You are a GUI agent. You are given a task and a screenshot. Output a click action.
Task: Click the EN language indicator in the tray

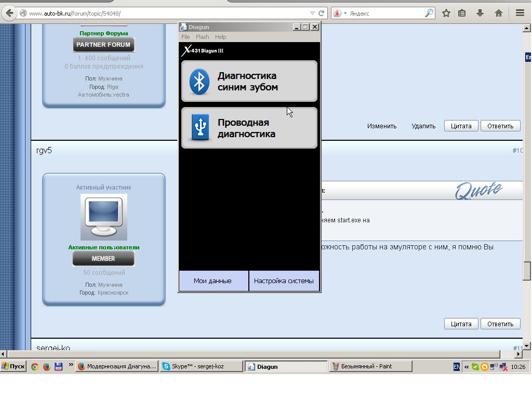click(457, 367)
